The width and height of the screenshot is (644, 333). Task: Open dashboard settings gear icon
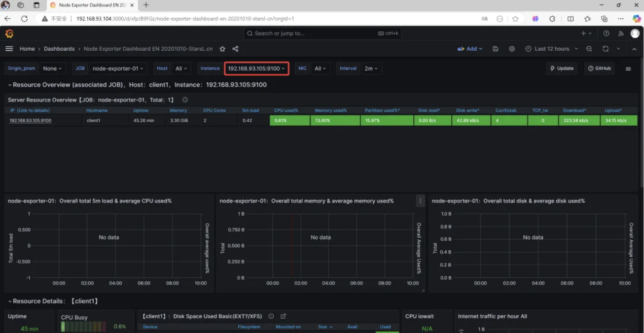click(x=512, y=49)
